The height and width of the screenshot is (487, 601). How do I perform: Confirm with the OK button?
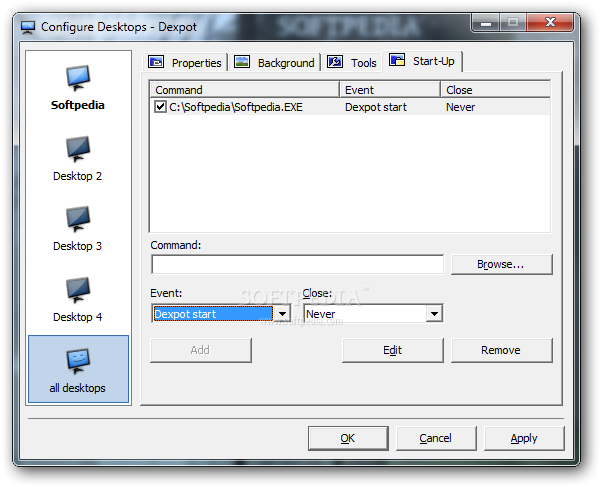click(x=348, y=438)
